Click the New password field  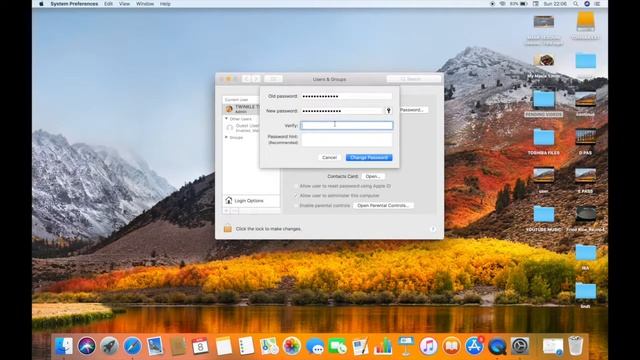click(342, 111)
